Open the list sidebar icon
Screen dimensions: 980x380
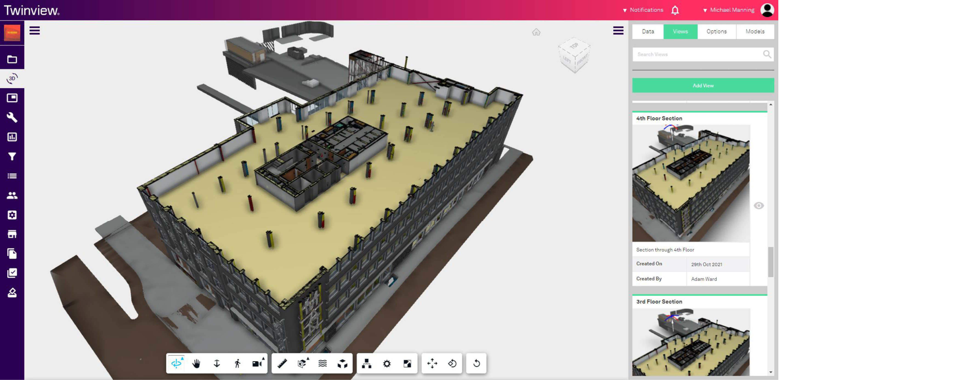click(12, 176)
